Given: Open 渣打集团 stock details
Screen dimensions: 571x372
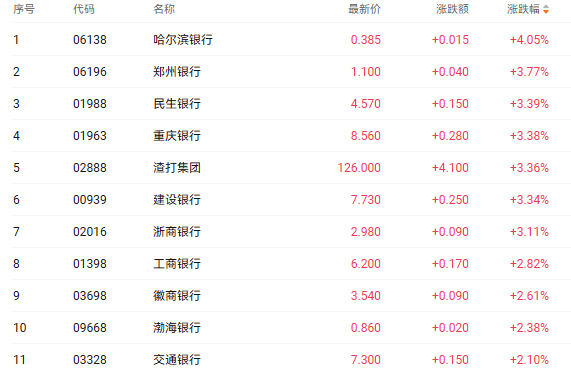Looking at the screenshot, I should [x=177, y=168].
